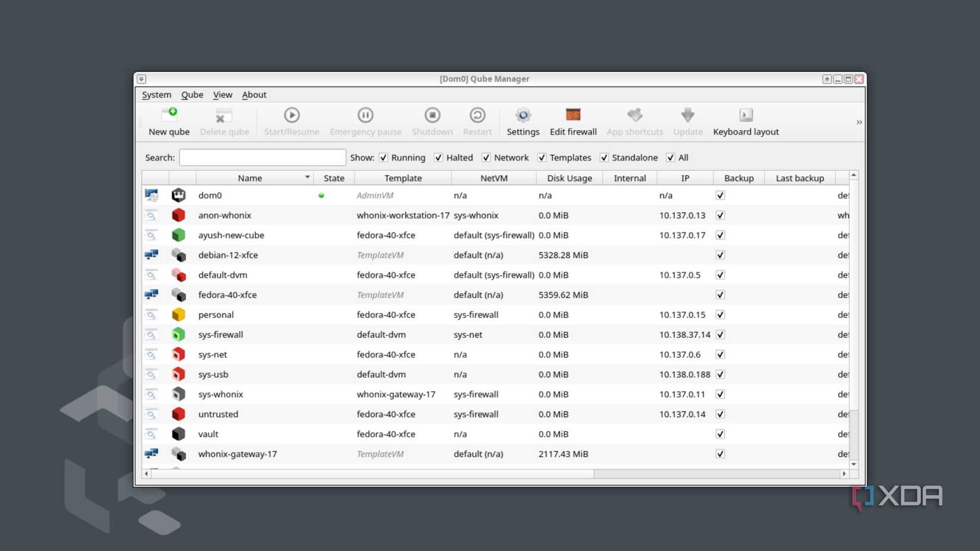Click the sort arrow on the Name column
Image resolution: width=980 pixels, height=551 pixels.
307,178
